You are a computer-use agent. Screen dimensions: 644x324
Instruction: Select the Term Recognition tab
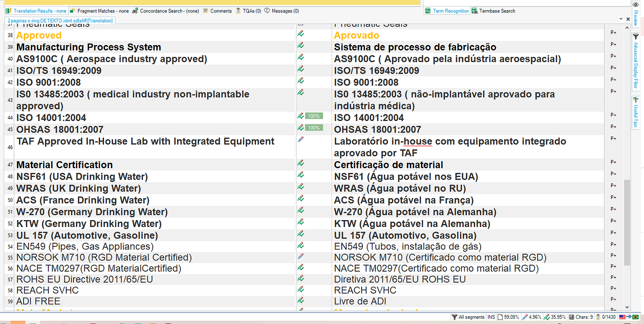(447, 11)
